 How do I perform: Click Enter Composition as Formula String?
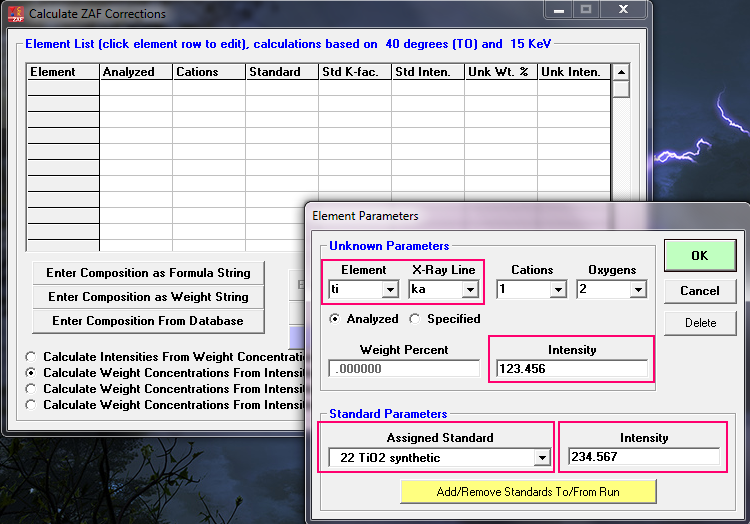(148, 273)
